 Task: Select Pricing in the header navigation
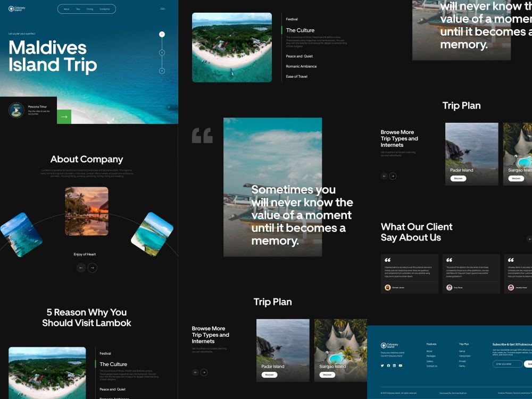[90, 9]
